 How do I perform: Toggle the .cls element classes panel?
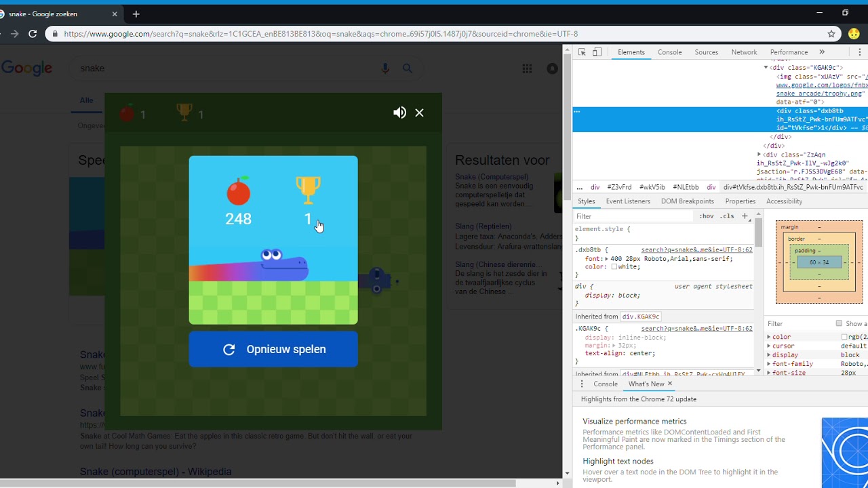727,216
